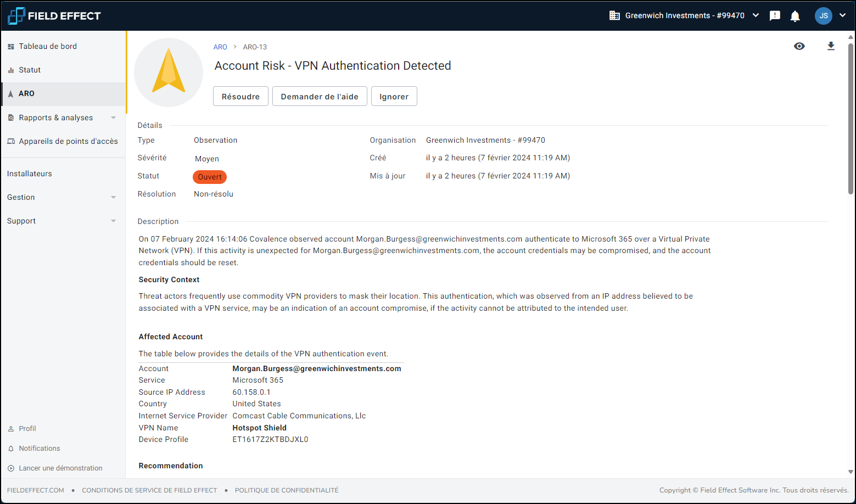Click the Tableau de bord icon

click(x=11, y=47)
